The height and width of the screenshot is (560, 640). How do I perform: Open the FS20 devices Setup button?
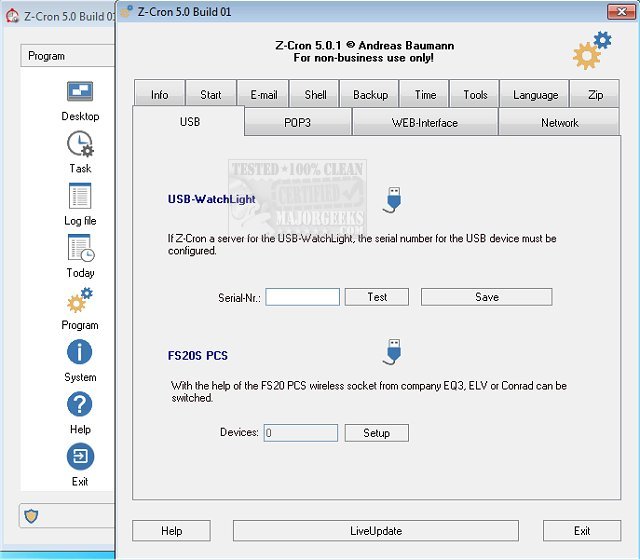point(377,433)
